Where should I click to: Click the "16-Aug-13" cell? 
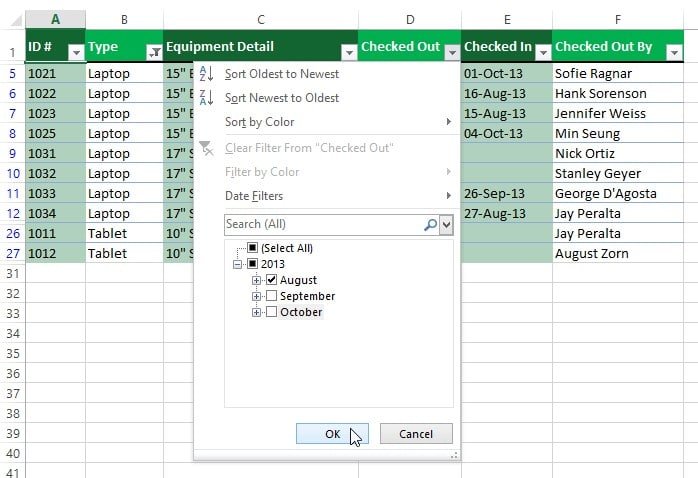[x=507, y=93]
